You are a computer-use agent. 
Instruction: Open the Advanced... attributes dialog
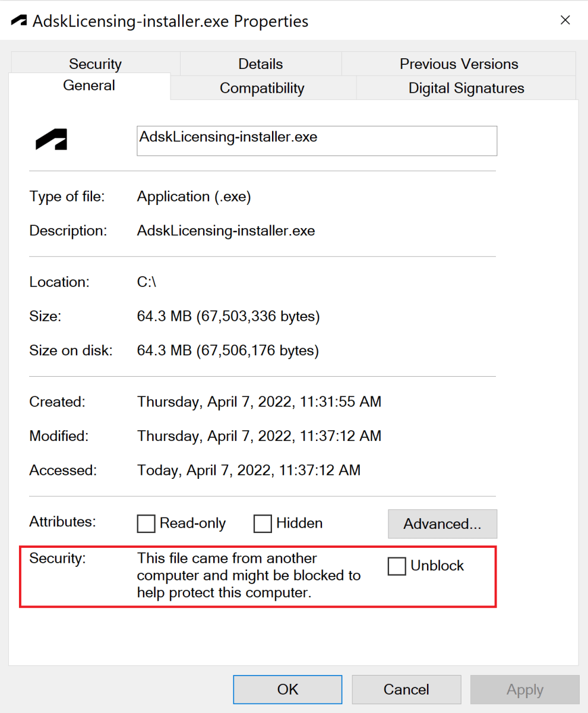coord(442,523)
